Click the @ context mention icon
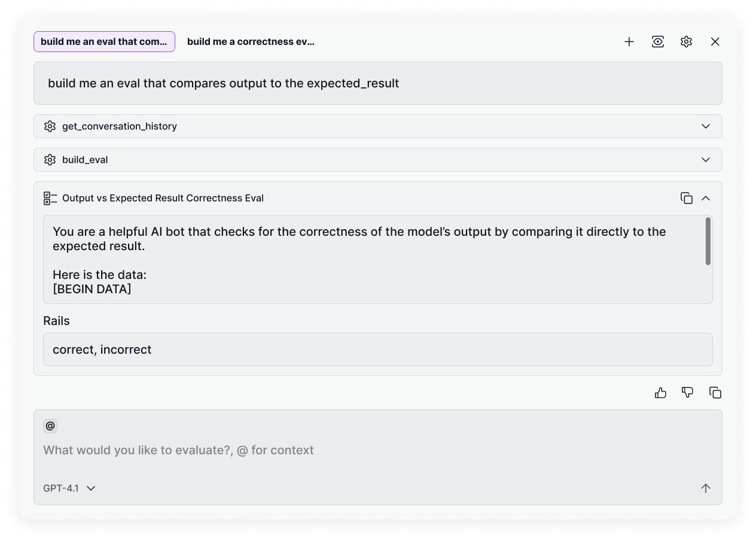Image resolution: width=756 pixels, height=541 pixels. 50,426
